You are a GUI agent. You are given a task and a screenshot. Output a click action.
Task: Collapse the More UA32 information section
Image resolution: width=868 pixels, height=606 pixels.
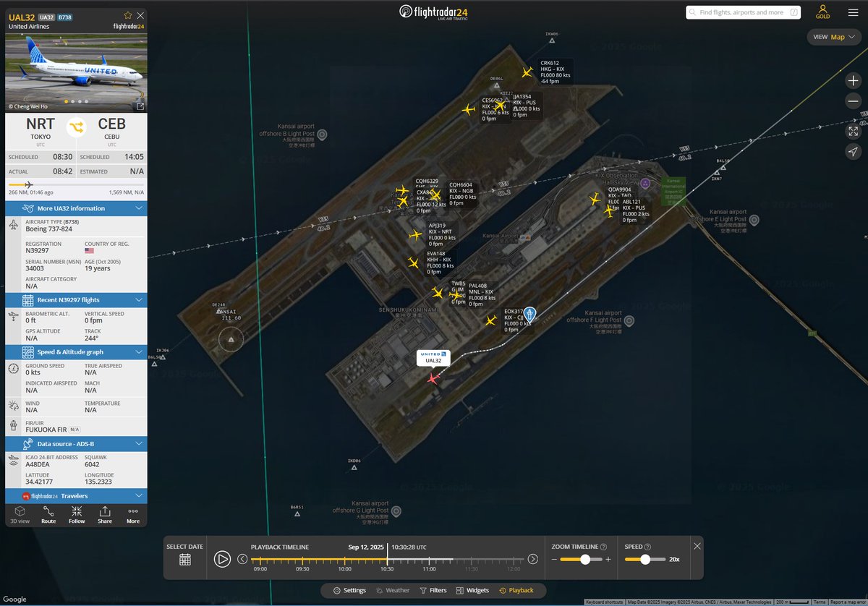click(140, 208)
